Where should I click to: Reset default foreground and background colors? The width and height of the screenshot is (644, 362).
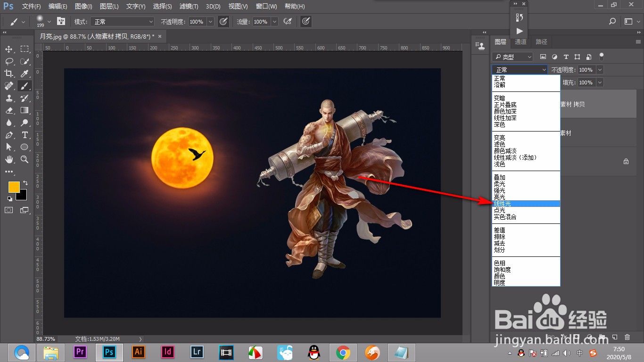click(10, 199)
